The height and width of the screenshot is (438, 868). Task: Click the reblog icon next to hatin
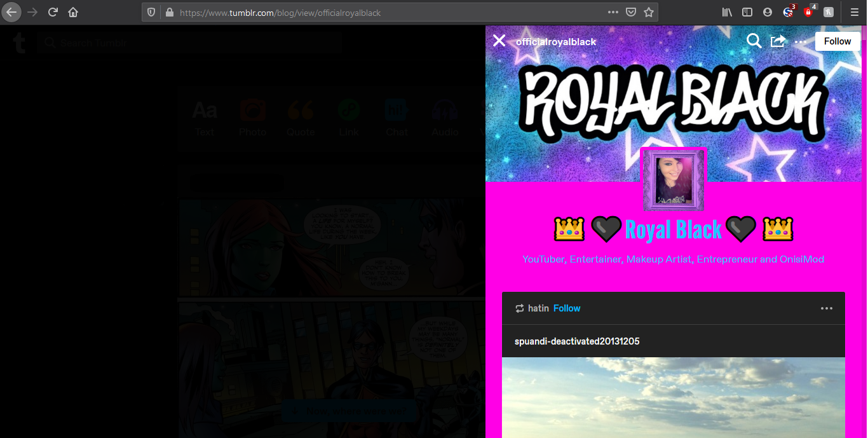coord(520,308)
